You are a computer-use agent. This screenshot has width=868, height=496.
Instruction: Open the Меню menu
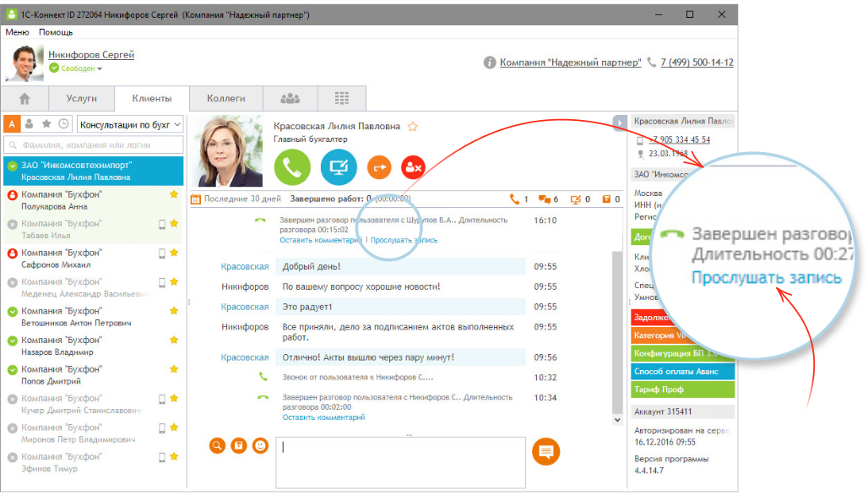point(17,32)
